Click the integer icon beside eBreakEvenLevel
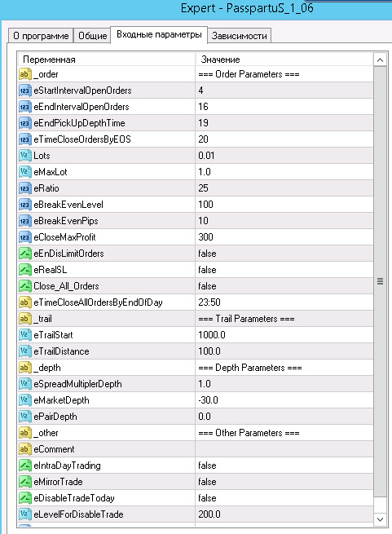The image size is (392, 534). coord(25,205)
